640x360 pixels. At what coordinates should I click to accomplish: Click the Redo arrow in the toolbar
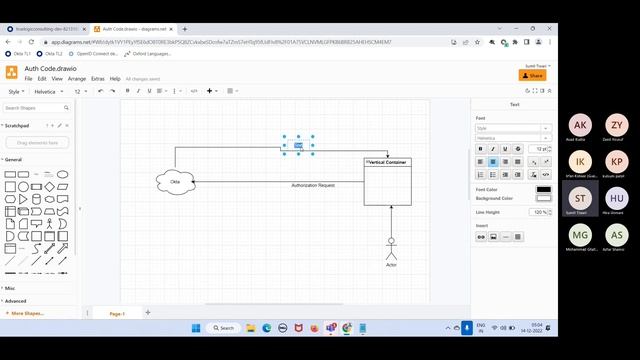pyautogui.click(x=113, y=91)
